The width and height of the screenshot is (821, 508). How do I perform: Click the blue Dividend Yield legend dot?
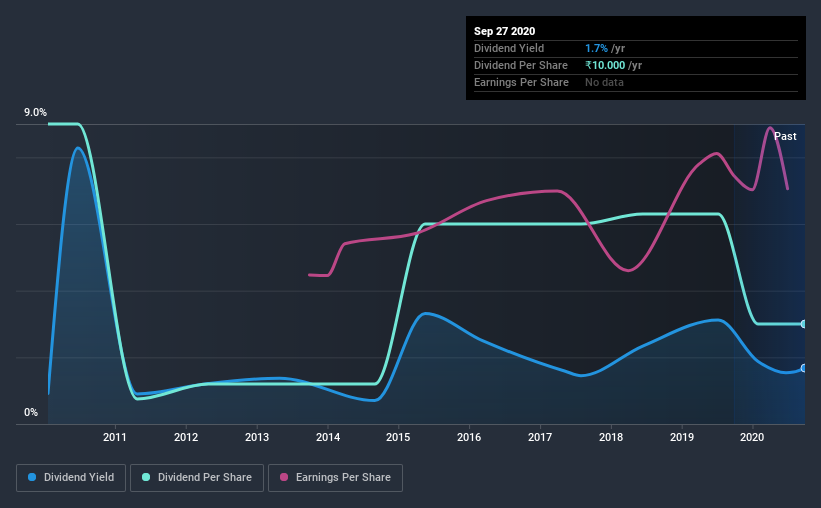click(x=32, y=477)
